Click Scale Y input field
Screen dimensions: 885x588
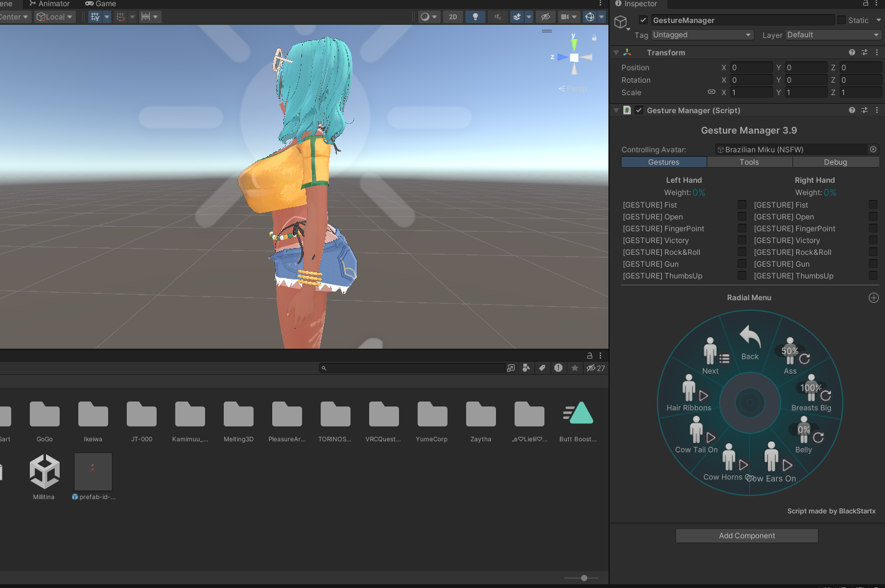tap(806, 93)
